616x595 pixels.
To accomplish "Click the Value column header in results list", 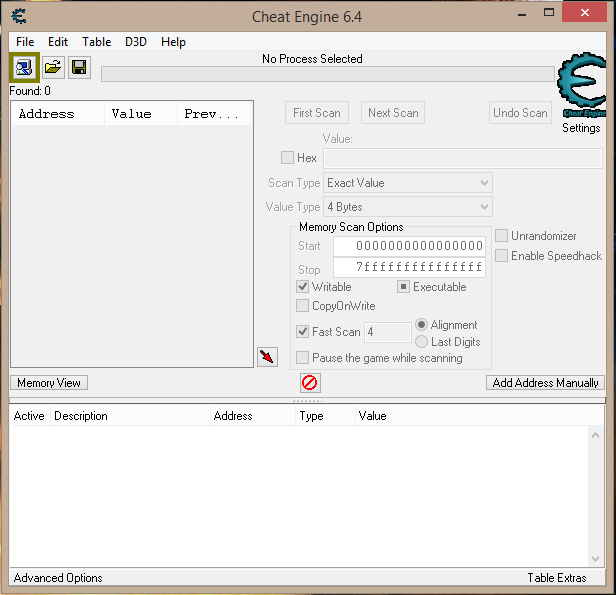I will (x=141, y=114).
